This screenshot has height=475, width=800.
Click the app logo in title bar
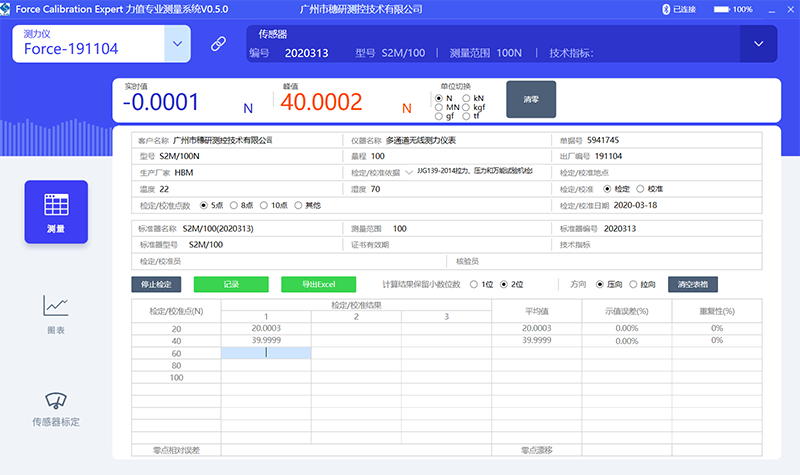point(6,9)
